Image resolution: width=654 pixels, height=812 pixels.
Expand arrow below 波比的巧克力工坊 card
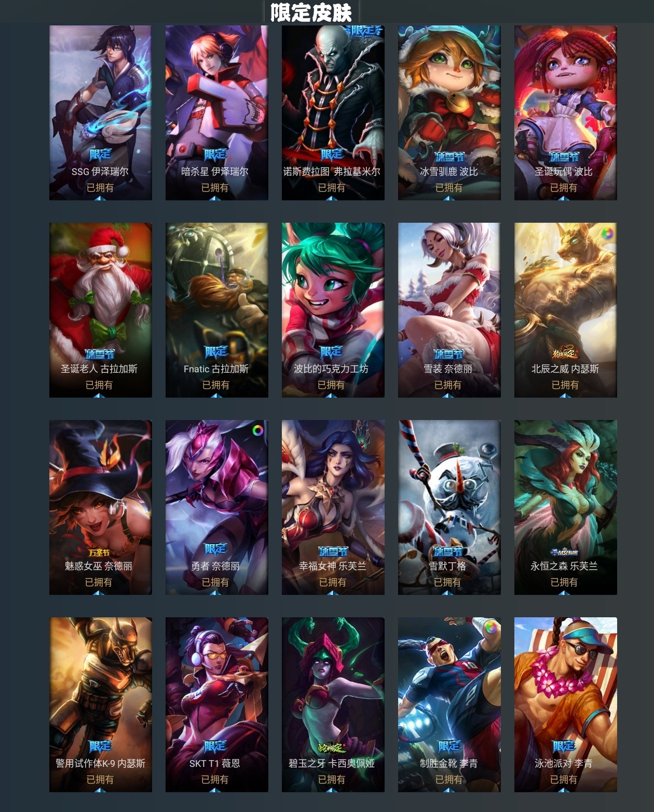click(331, 395)
